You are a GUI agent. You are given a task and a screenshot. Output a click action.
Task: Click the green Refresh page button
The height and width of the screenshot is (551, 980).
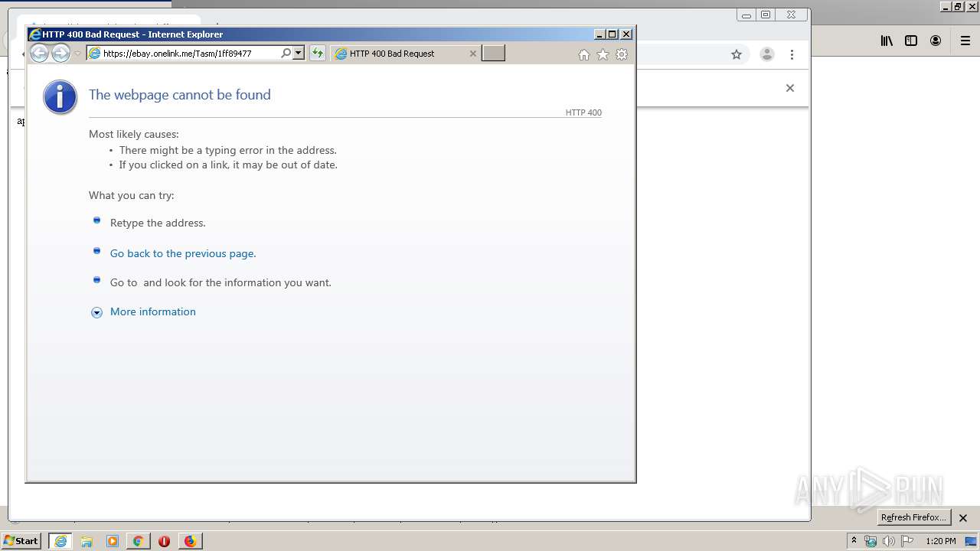click(317, 53)
